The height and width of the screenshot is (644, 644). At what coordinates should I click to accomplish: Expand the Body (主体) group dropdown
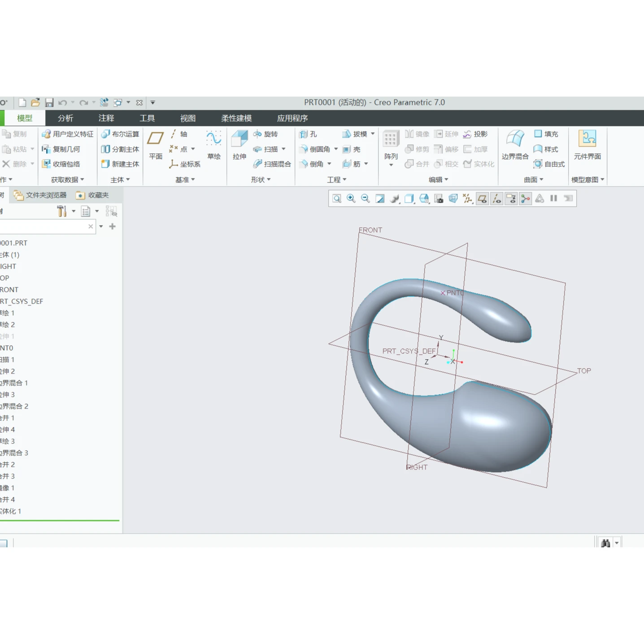coord(120,180)
